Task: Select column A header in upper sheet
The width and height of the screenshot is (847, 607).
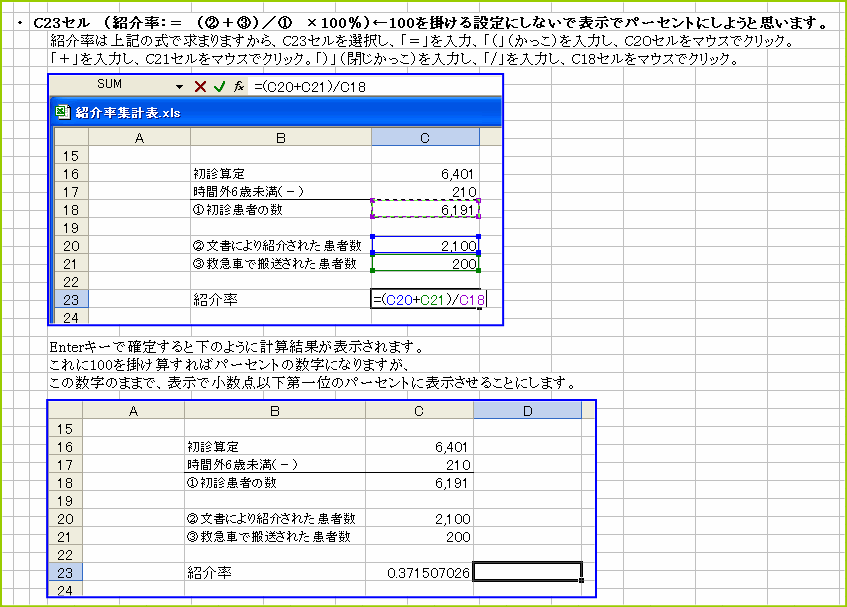Action: point(140,135)
